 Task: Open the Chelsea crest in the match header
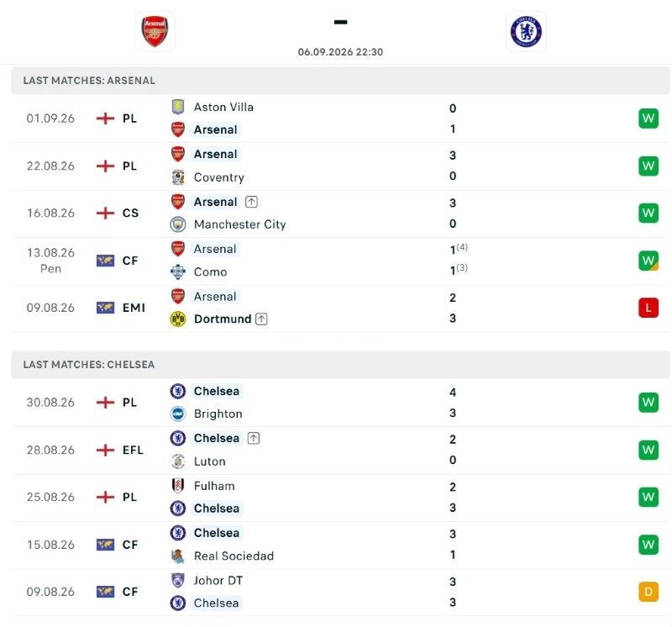tap(526, 32)
